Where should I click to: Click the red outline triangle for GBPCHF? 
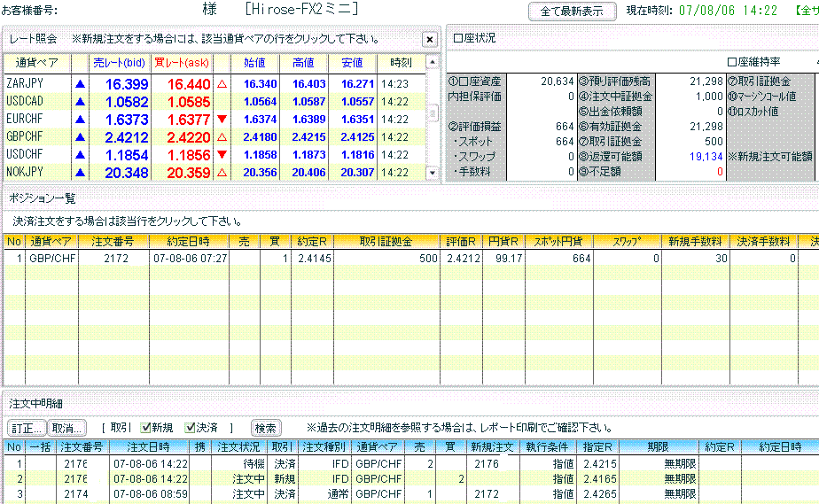click(x=222, y=136)
